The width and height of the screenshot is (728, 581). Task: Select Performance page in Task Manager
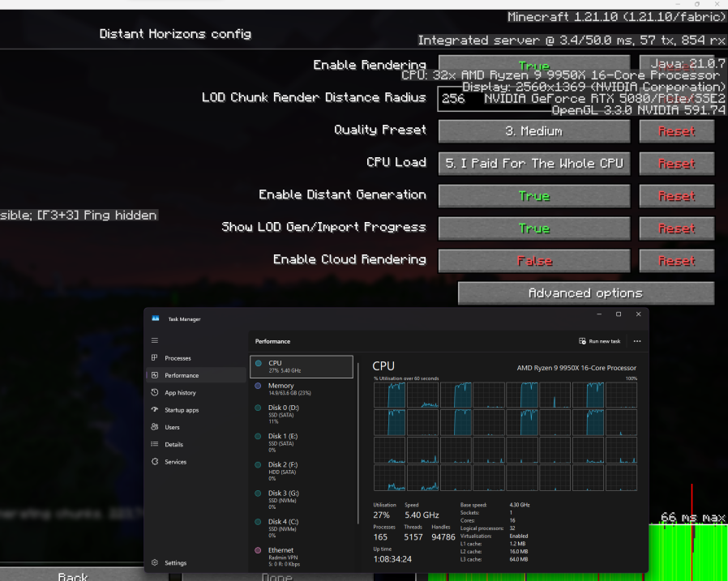click(x=196, y=375)
